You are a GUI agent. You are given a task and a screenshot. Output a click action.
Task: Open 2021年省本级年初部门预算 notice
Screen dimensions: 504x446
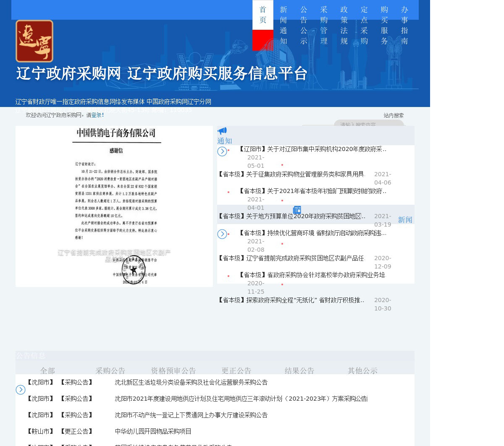312,191
